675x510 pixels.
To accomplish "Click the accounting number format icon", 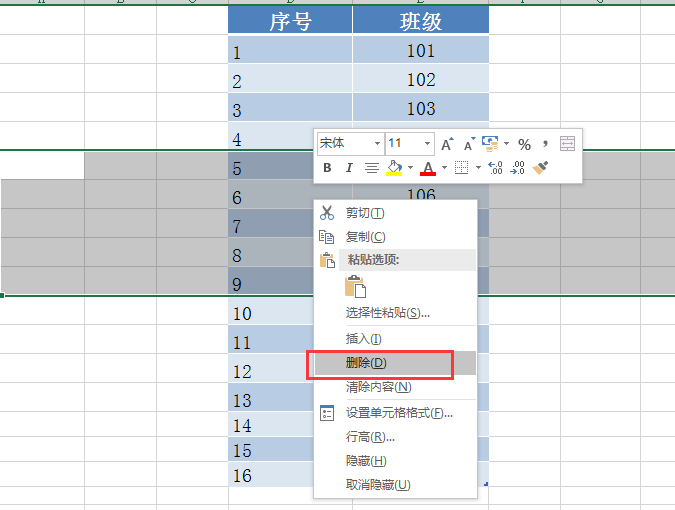I will (x=490, y=144).
